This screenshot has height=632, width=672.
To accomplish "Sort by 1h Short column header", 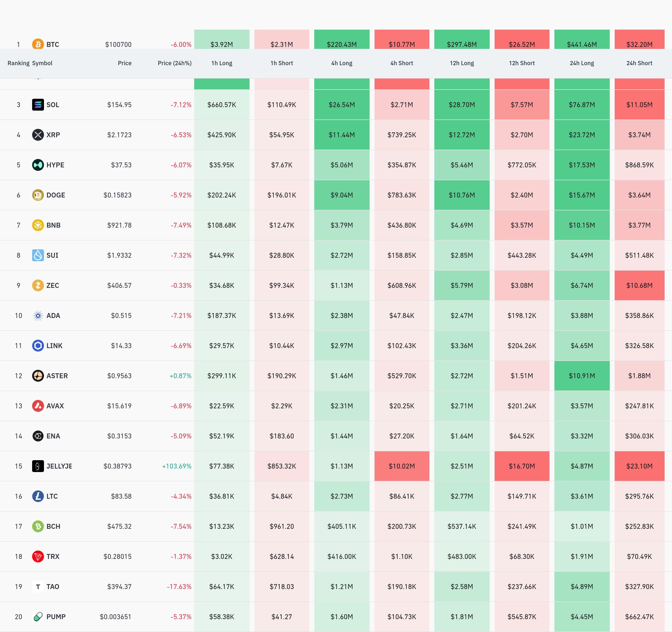I will 282,63.
